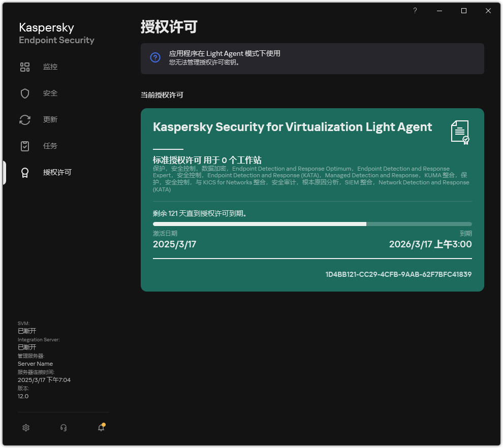View notifications via bell icon
Screen dimensions: 503x448
[x=101, y=428]
